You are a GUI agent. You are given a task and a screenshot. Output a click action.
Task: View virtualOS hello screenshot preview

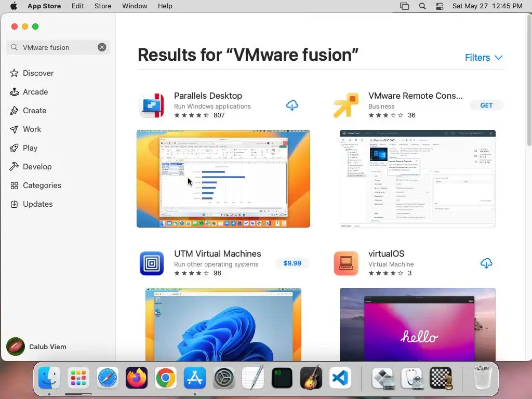[417, 324]
